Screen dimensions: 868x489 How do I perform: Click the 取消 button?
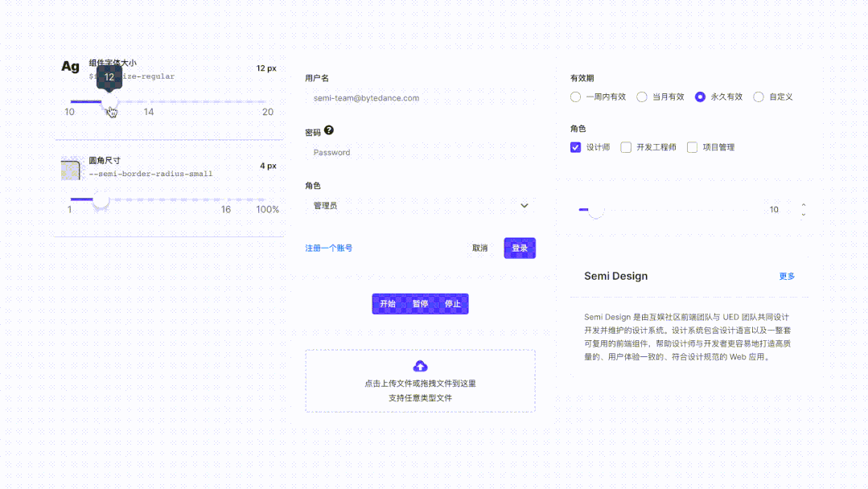tap(479, 248)
